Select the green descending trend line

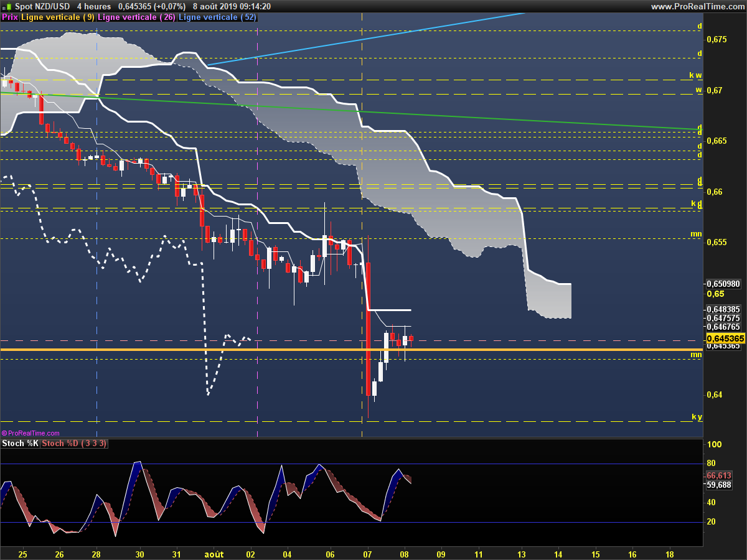point(349,111)
